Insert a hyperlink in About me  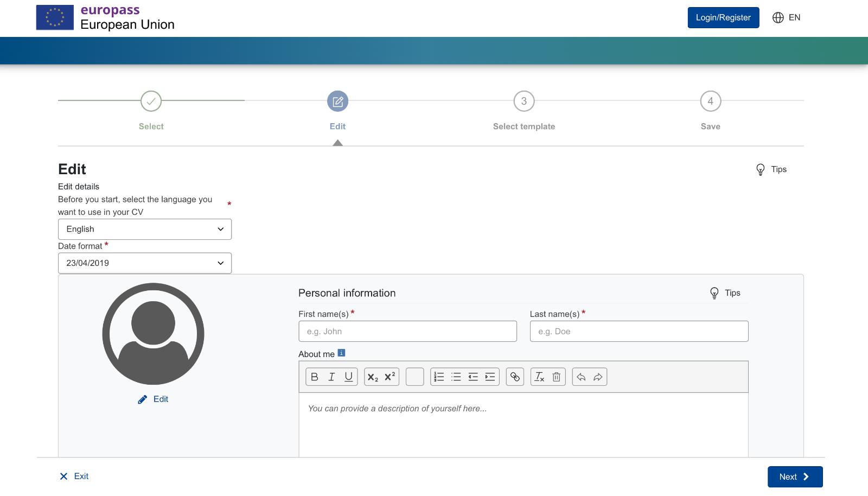pyautogui.click(x=515, y=377)
